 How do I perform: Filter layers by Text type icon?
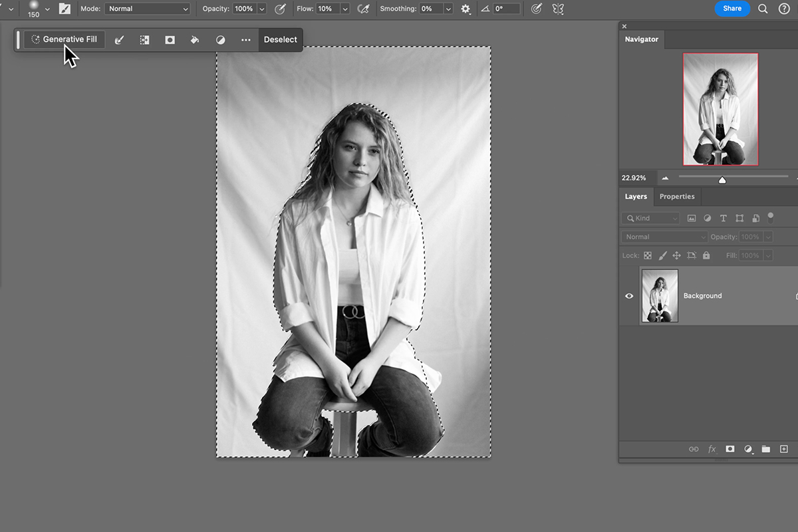(724, 217)
